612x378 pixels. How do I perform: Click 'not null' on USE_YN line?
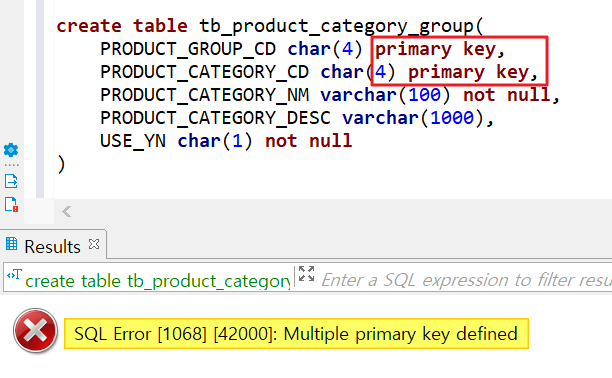(308, 141)
